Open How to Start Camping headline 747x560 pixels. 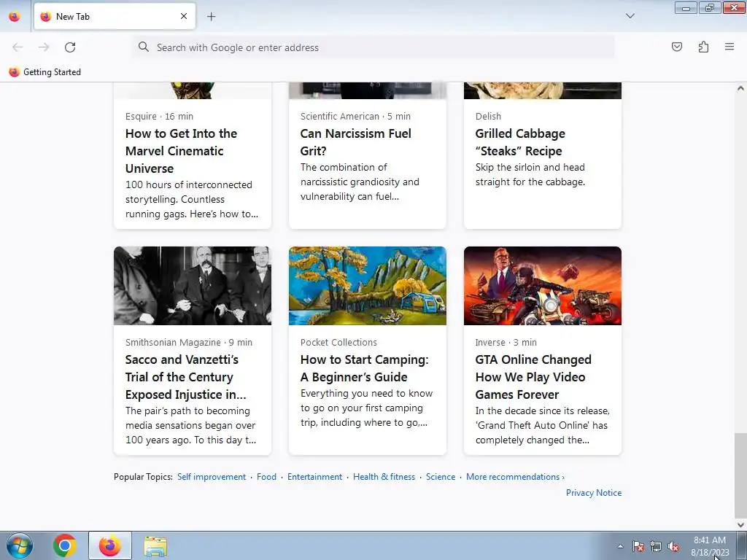pos(365,368)
